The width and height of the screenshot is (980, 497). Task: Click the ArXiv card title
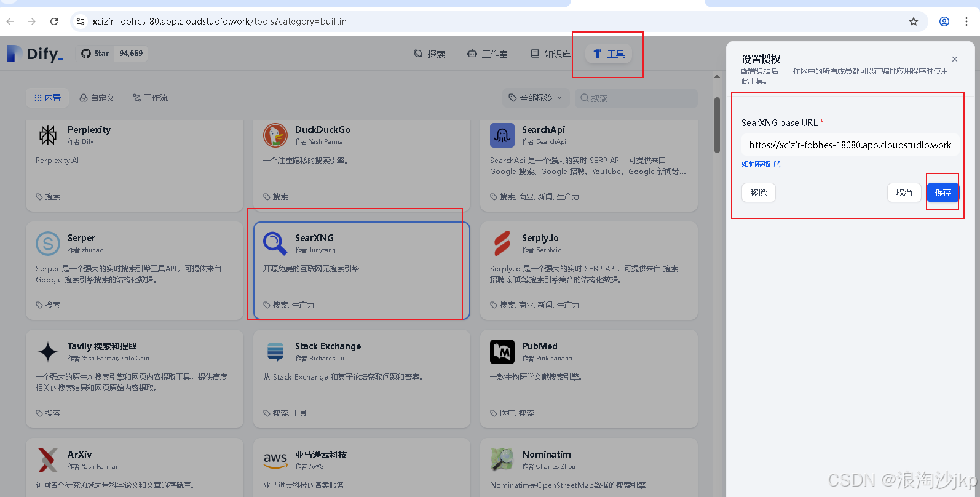pyautogui.click(x=79, y=455)
